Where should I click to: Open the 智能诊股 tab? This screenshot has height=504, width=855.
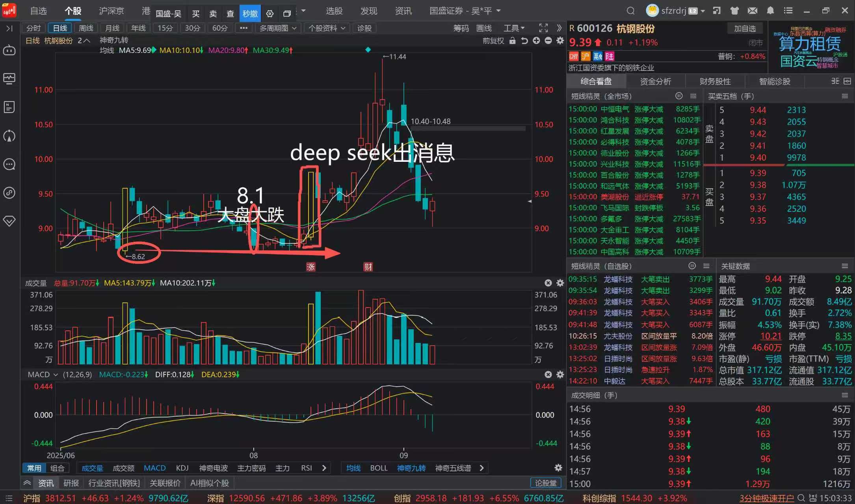pyautogui.click(x=775, y=82)
